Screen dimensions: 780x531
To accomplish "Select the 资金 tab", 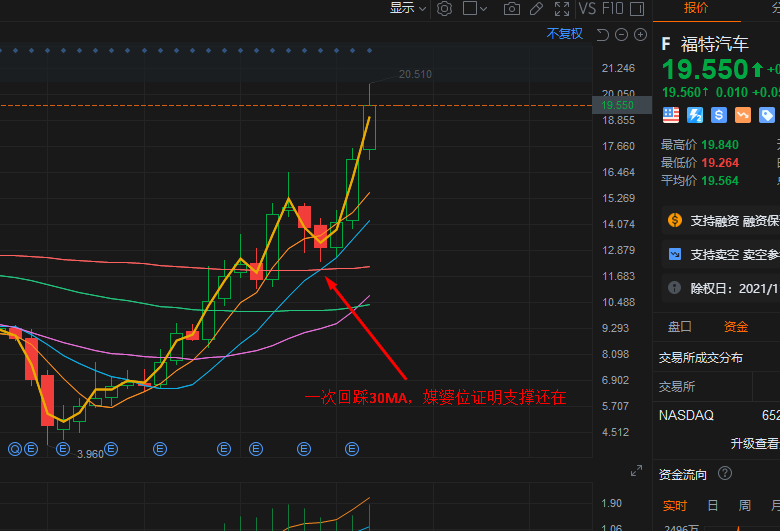I will [x=736, y=326].
